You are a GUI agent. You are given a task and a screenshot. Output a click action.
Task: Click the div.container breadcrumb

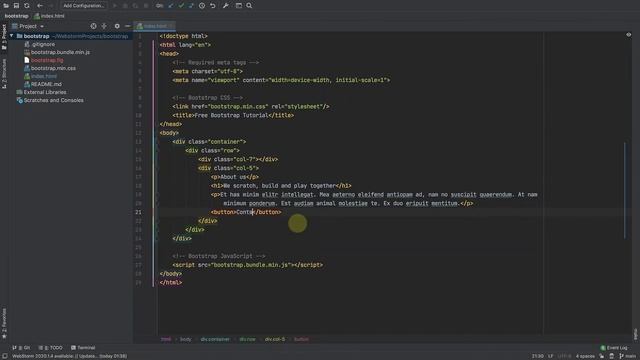pos(215,339)
